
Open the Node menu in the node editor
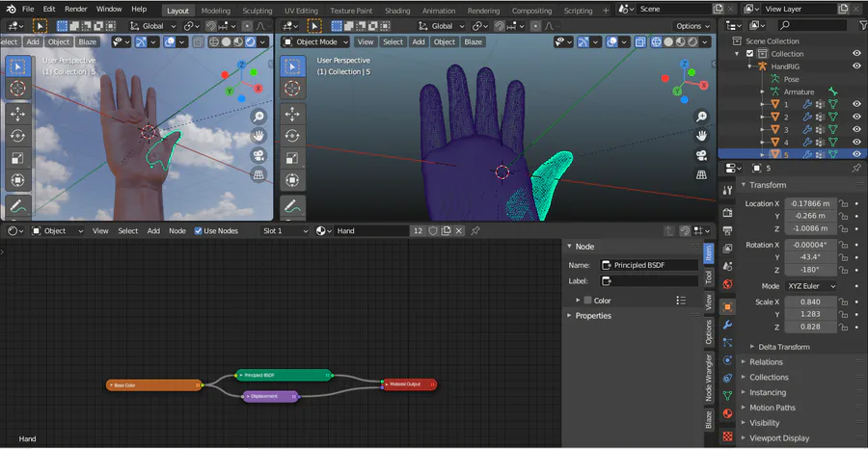177,230
